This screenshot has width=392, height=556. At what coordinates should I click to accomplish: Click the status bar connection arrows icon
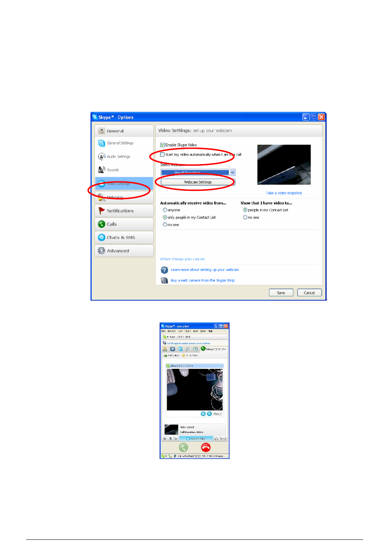click(175, 456)
